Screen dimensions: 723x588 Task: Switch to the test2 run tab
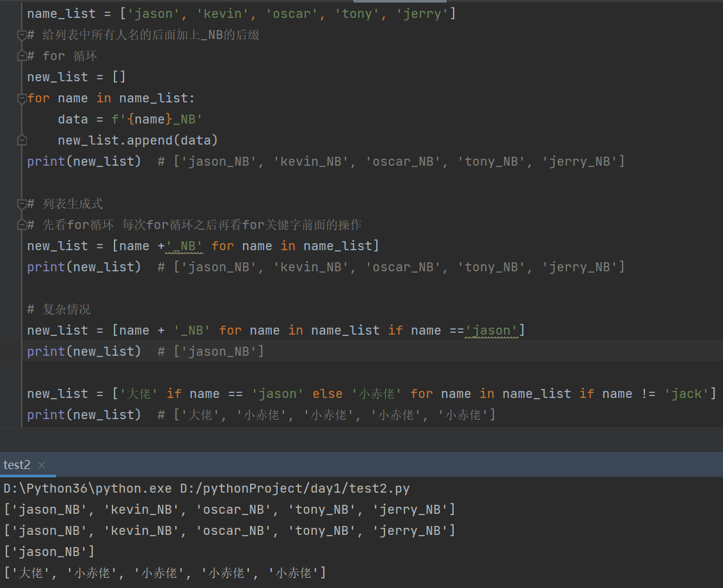17,465
